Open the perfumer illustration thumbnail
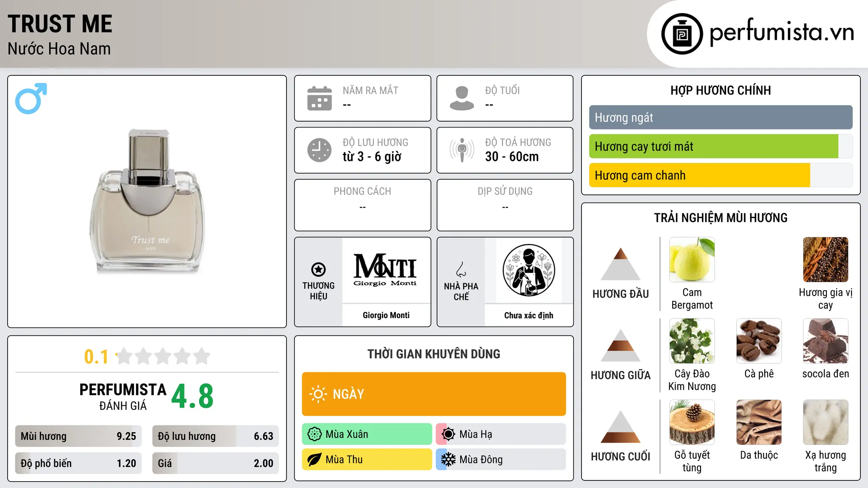Screen dimensions: 868x488 click(529, 271)
